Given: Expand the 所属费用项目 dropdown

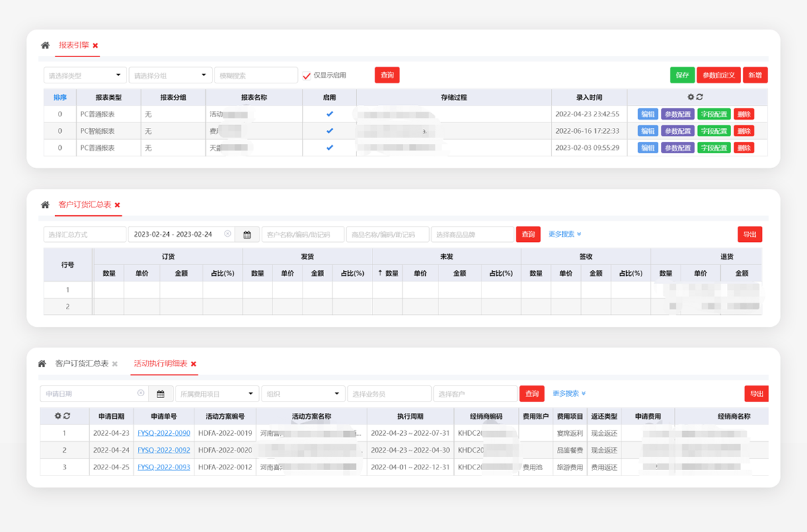Looking at the screenshot, I should point(217,394).
